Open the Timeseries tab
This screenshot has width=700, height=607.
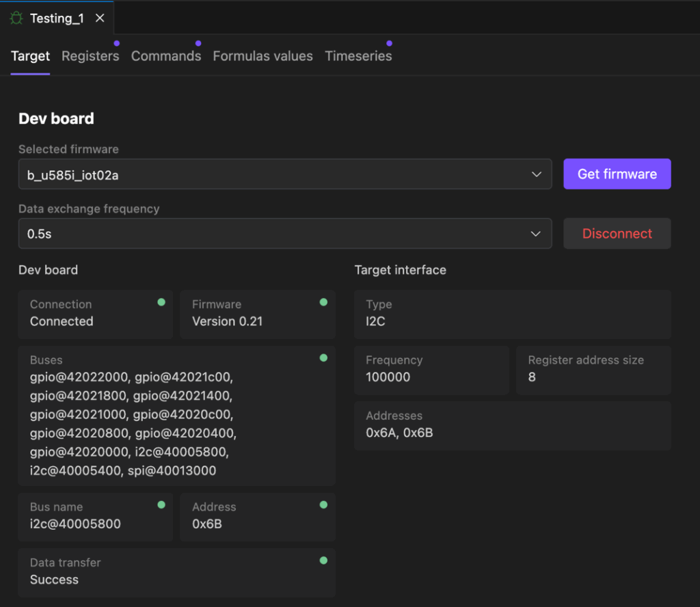[358, 56]
